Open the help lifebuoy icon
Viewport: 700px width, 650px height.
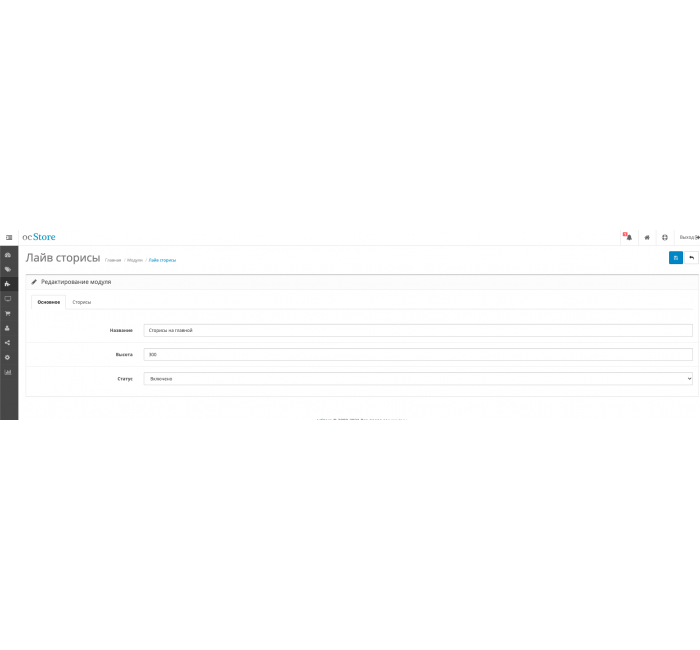point(665,238)
